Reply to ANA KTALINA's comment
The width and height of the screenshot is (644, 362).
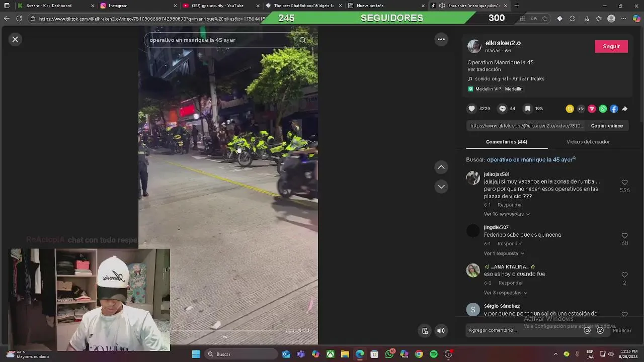511,283
